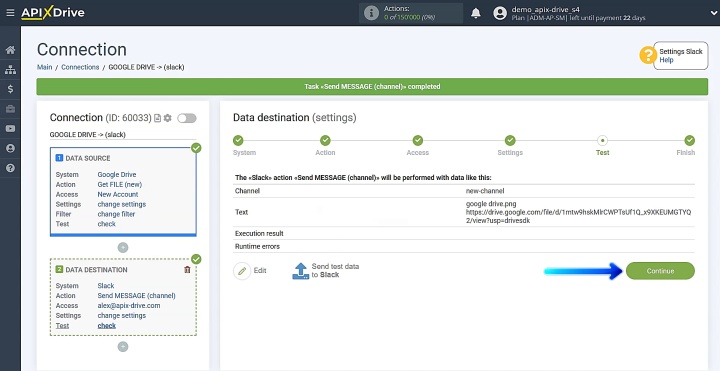Image resolution: width=720 pixels, height=371 pixels.
Task: Click the Continue button
Action: [x=660, y=271]
